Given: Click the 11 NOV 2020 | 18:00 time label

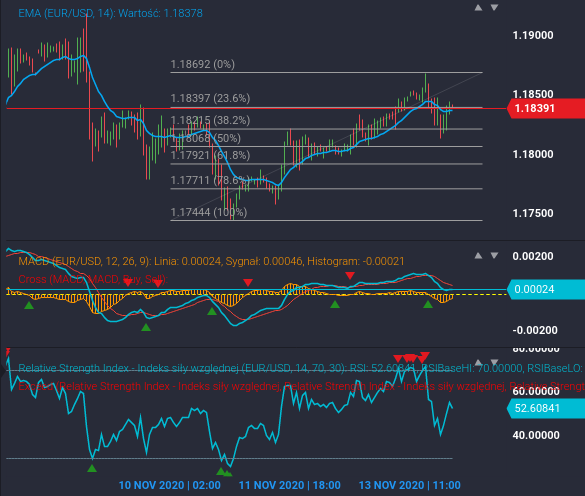Looking at the screenshot, I should pyautogui.click(x=290, y=485).
